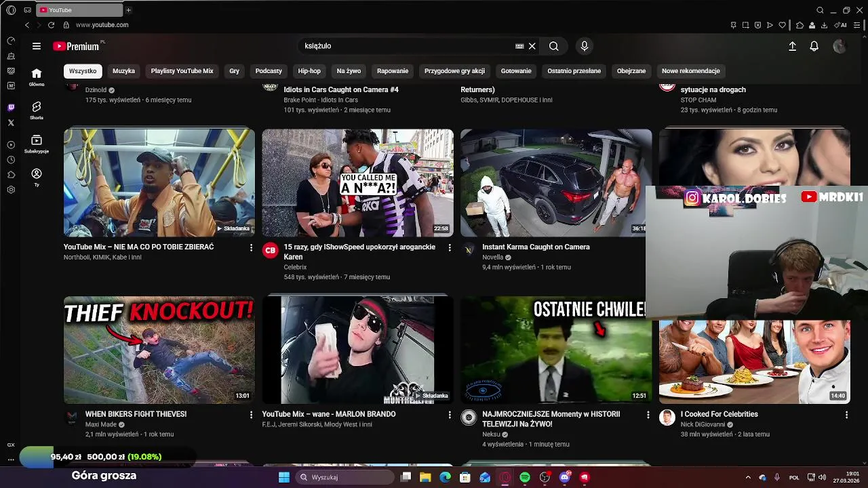Select the Wszystko filter chip
The width and height of the screenshot is (868, 488).
[83, 70]
